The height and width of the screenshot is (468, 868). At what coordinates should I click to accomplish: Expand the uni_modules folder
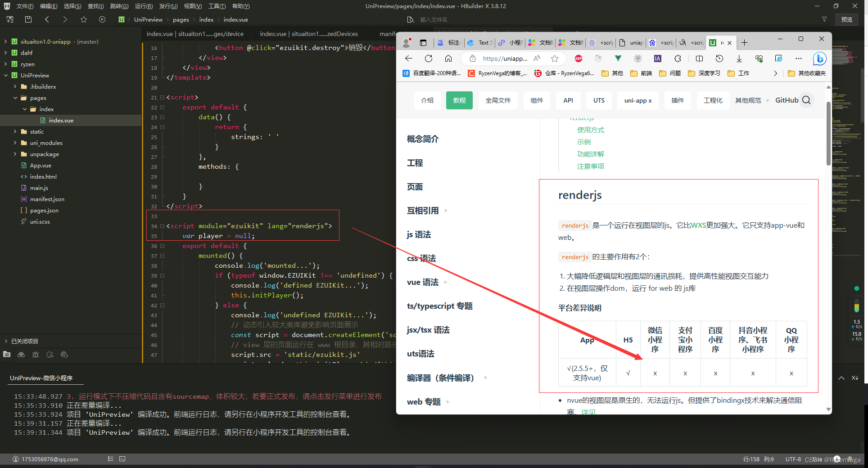click(x=15, y=143)
